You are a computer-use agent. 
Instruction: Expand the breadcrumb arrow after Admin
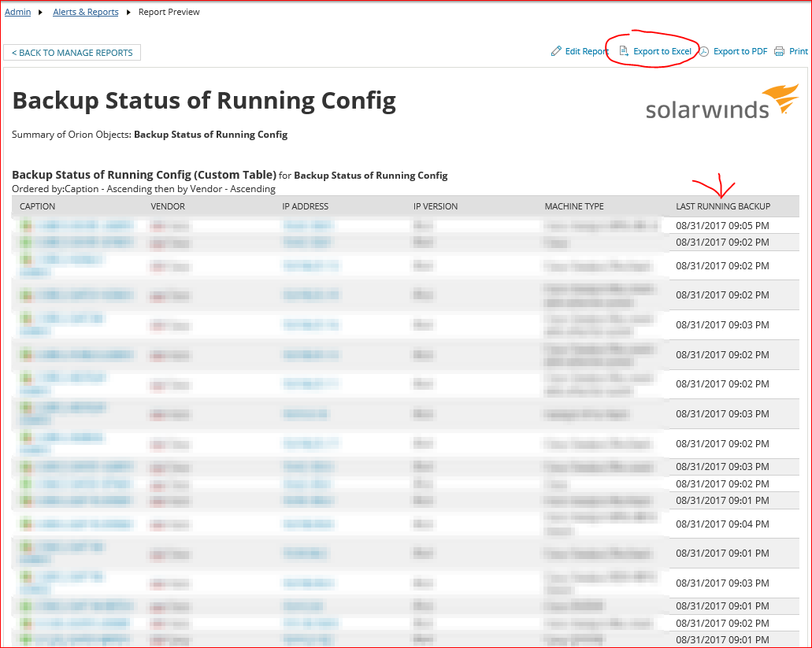[x=40, y=13]
